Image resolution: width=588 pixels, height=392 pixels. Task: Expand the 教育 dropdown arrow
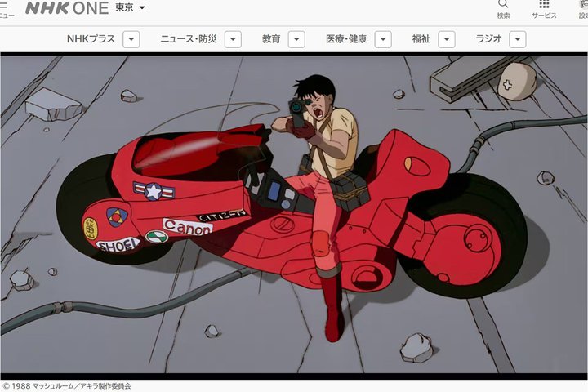296,39
